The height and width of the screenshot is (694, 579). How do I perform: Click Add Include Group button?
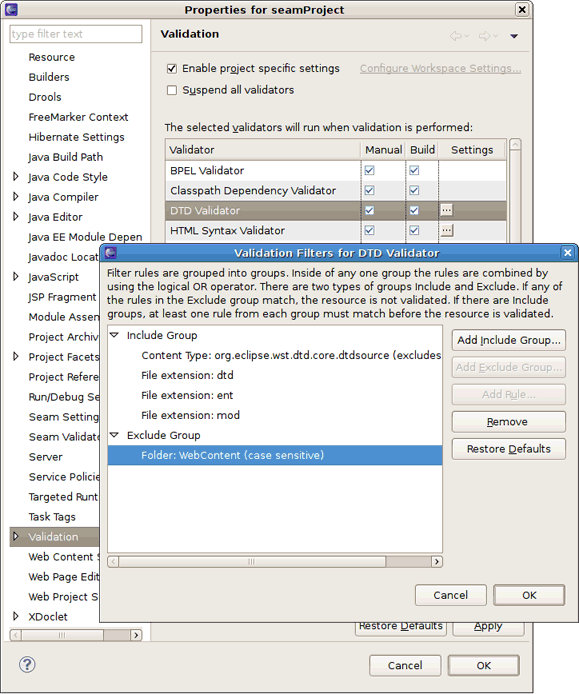point(509,340)
